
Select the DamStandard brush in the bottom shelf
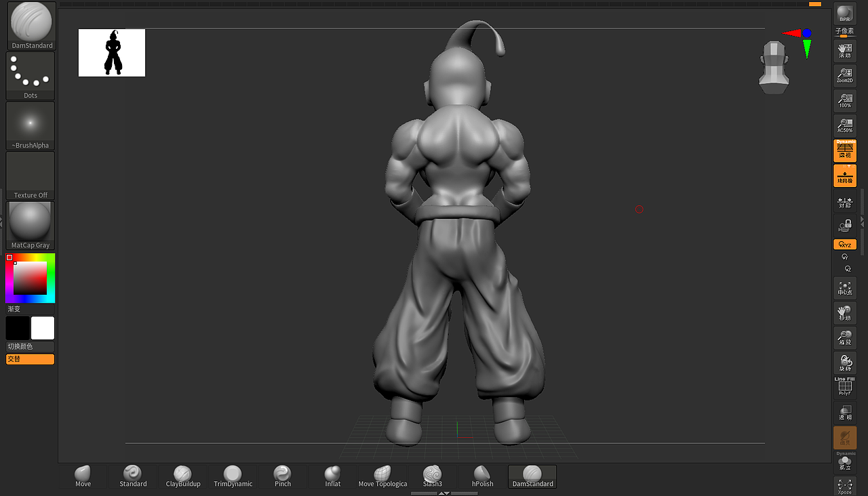(x=532, y=476)
